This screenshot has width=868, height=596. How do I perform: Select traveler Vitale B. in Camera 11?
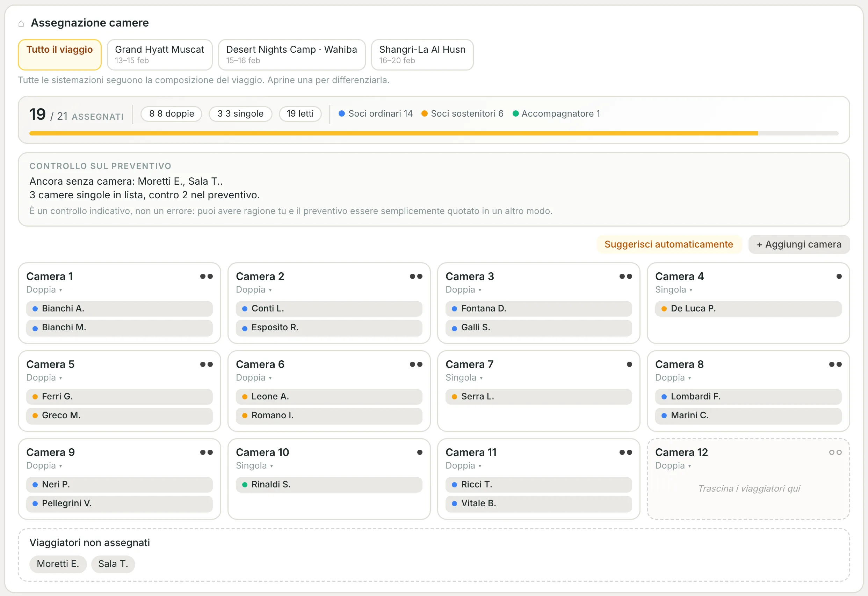pos(538,504)
